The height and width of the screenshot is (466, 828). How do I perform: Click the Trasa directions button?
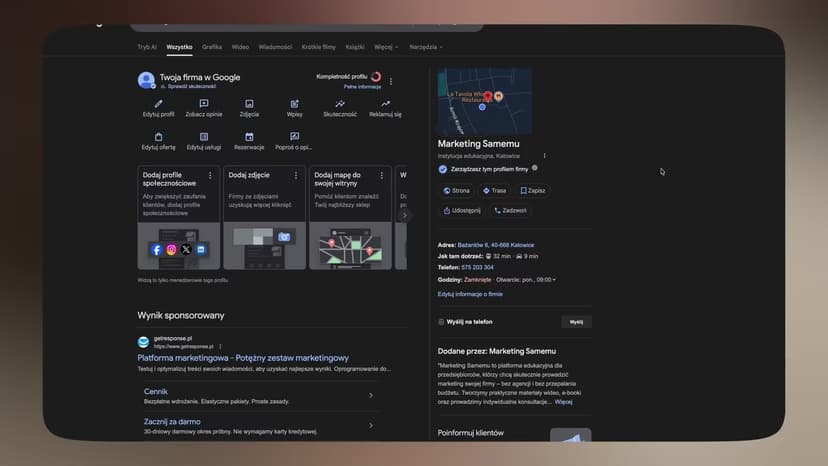495,191
